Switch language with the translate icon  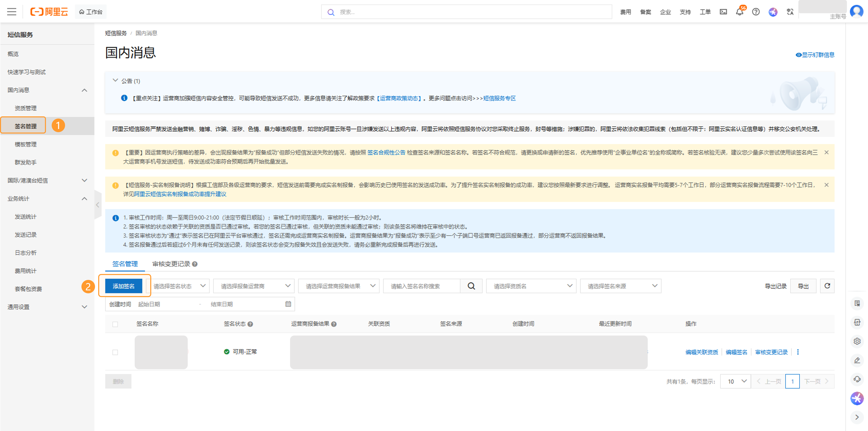[790, 12]
